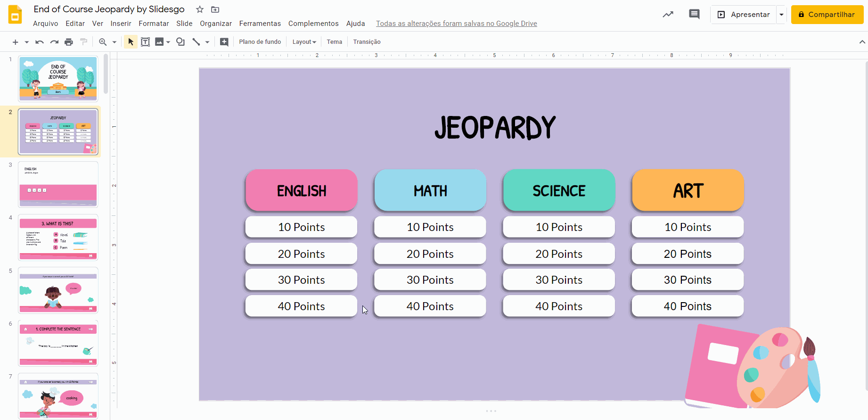Select slide 1 thumbnail End of Course Jeopardy
Viewport: 868px width, 420px height.
(x=58, y=79)
